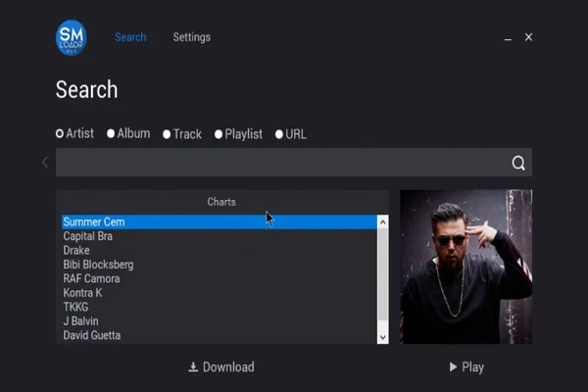Select the URL radio button
This screenshot has height=392, width=588.
279,134
